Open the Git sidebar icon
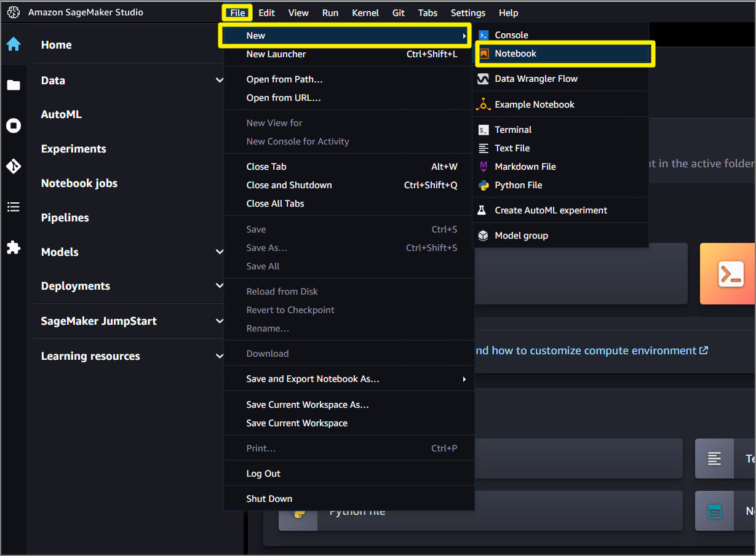Screen dimensions: 756x556 click(14, 166)
